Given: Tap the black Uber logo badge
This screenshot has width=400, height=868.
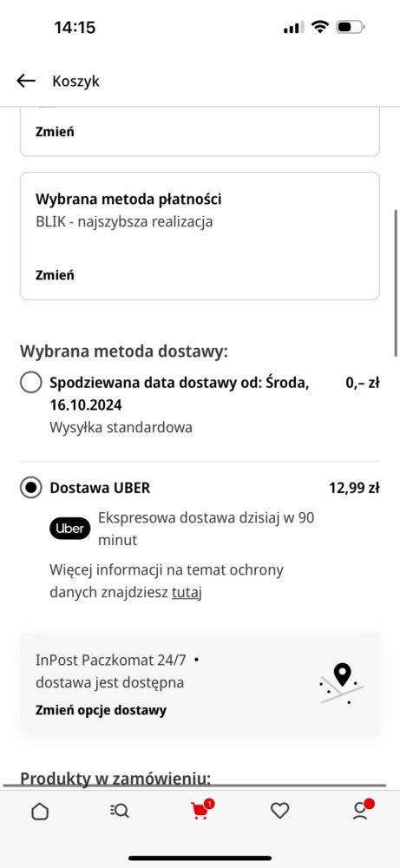Looking at the screenshot, I should tap(69, 529).
